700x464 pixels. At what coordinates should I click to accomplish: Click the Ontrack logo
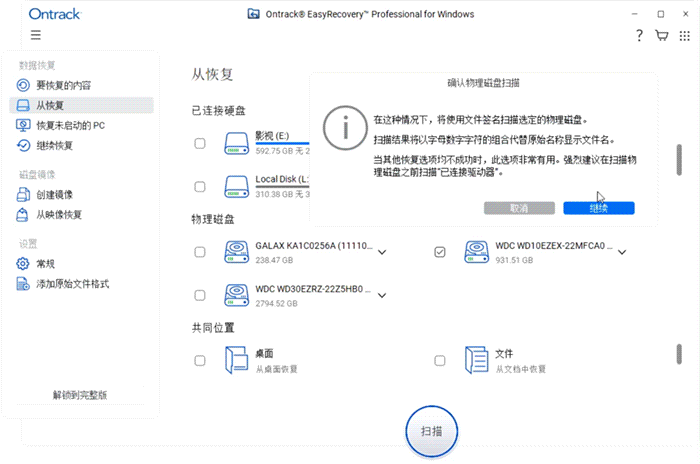pos(54,14)
